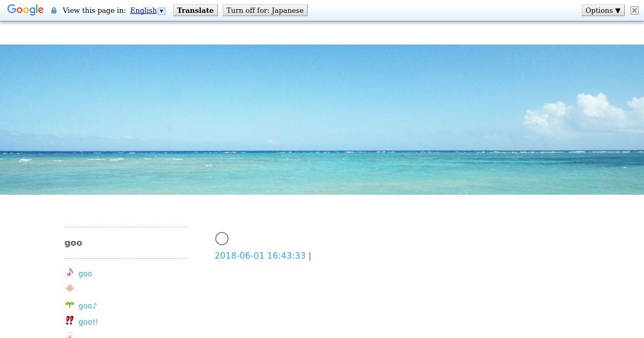The width and height of the screenshot is (644, 338).
Task: Click the ocean header banner image
Action: tap(322, 119)
